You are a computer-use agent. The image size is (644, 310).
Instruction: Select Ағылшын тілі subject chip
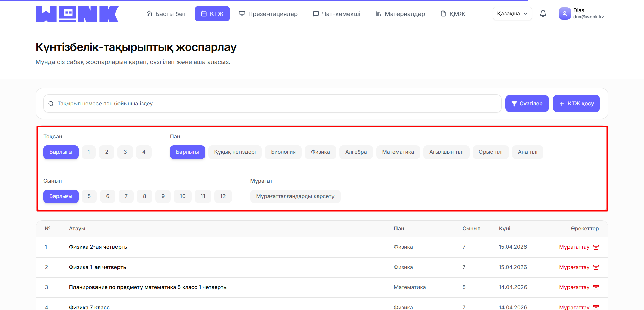point(446,152)
